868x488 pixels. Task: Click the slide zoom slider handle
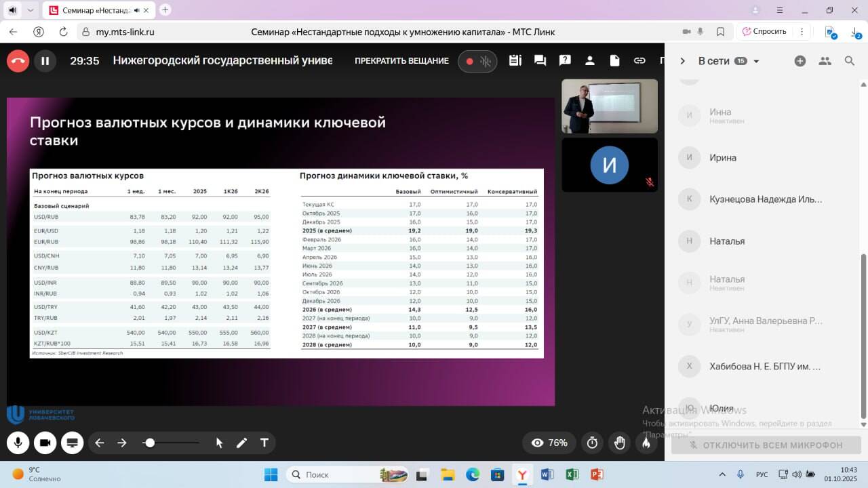(150, 443)
